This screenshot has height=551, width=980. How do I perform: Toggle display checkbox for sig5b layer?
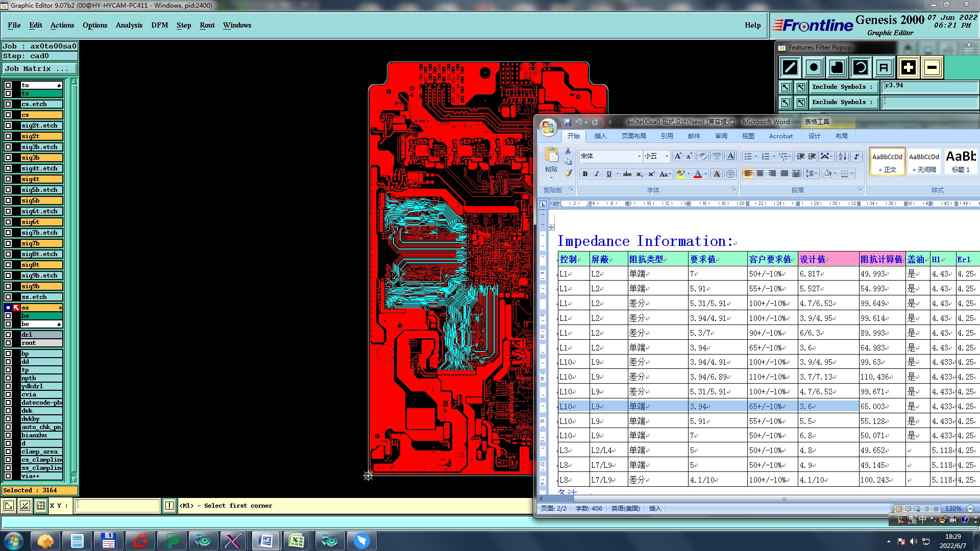click(x=8, y=201)
